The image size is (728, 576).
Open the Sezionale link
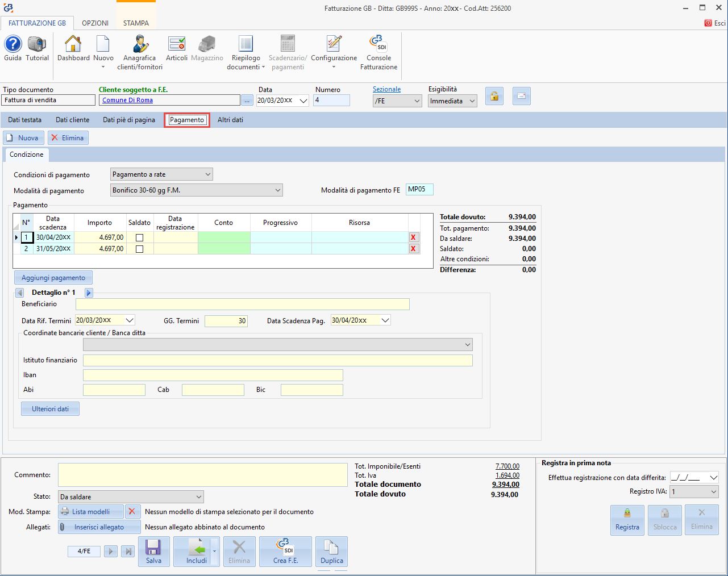coord(386,89)
